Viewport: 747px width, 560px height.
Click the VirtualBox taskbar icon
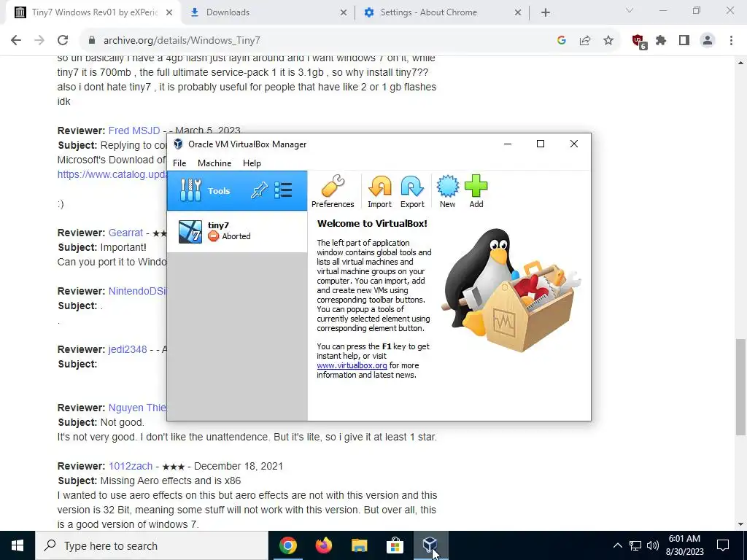point(430,545)
